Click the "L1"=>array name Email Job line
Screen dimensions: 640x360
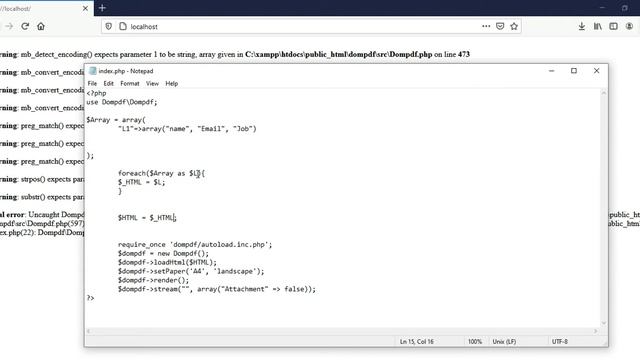click(x=187, y=129)
